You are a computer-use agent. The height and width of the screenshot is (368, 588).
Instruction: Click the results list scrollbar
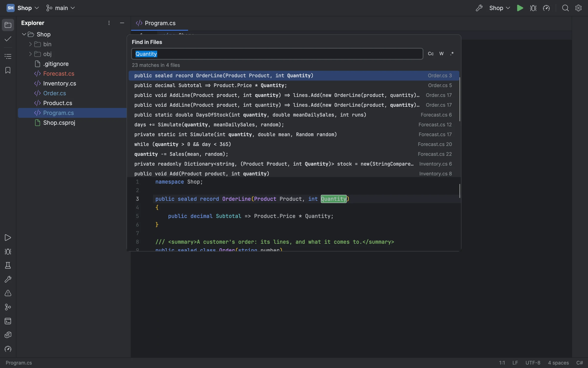tap(460, 99)
